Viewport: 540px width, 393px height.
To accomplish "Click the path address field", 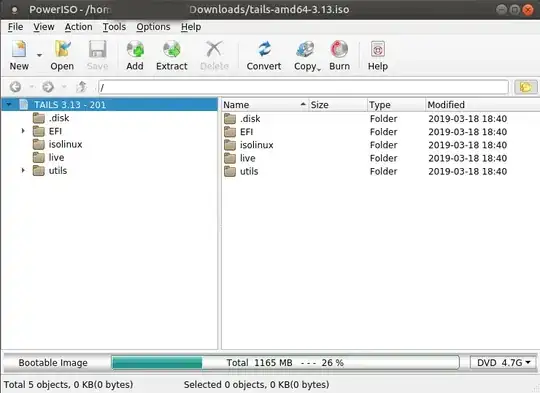I will [x=303, y=87].
